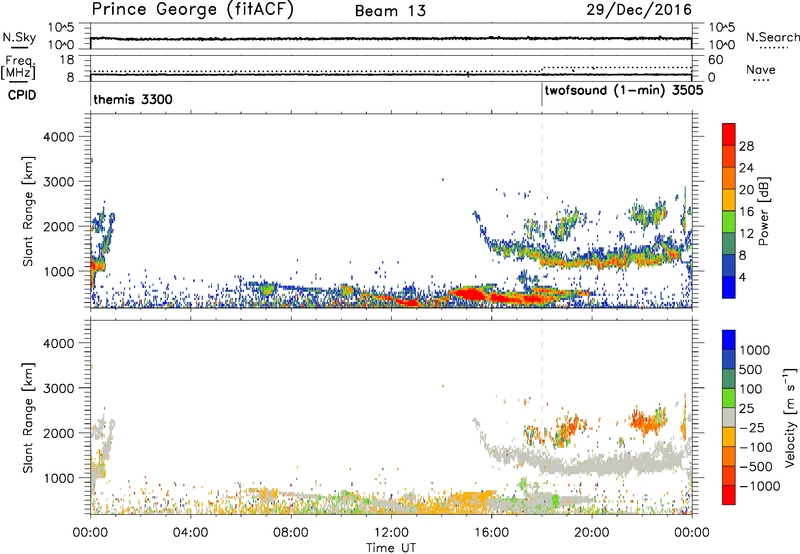
Task: Click the "Velocity [m s-1]" colorbar title
Action: 790,417
